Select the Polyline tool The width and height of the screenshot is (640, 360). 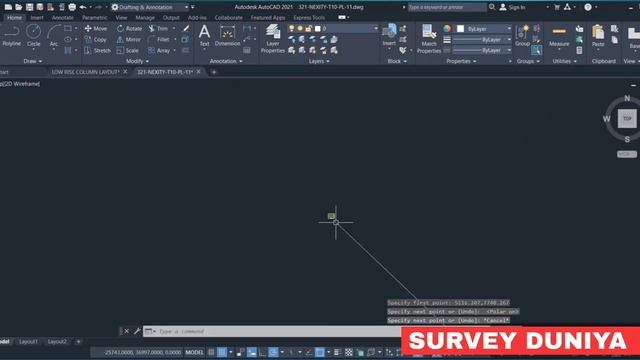coord(11,36)
